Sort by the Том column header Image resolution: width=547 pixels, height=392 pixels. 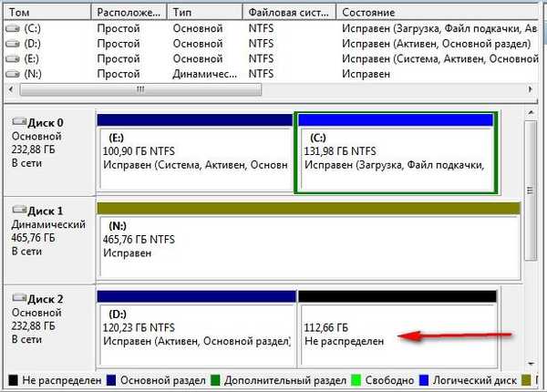(47, 12)
